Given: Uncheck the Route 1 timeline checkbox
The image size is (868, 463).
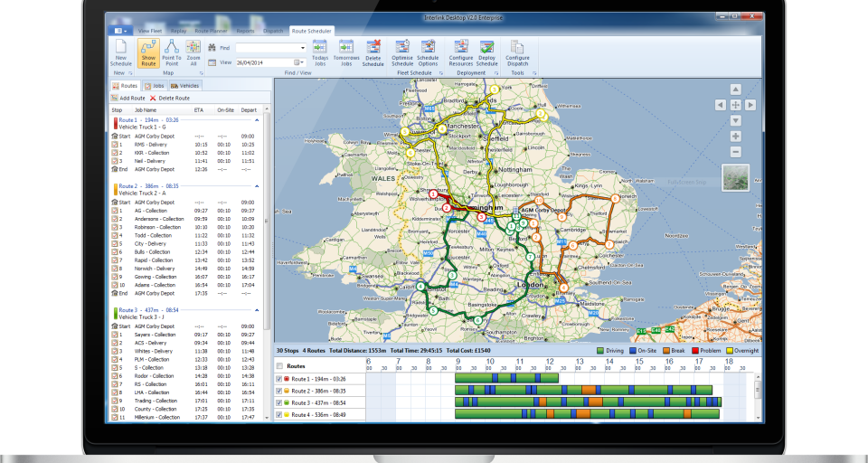Looking at the screenshot, I should coord(278,379).
